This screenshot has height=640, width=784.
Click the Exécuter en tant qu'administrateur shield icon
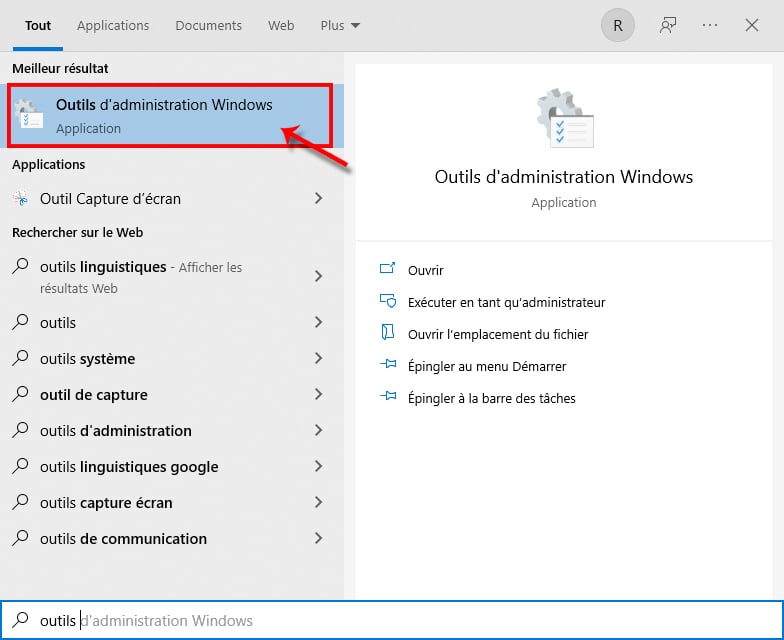388,301
